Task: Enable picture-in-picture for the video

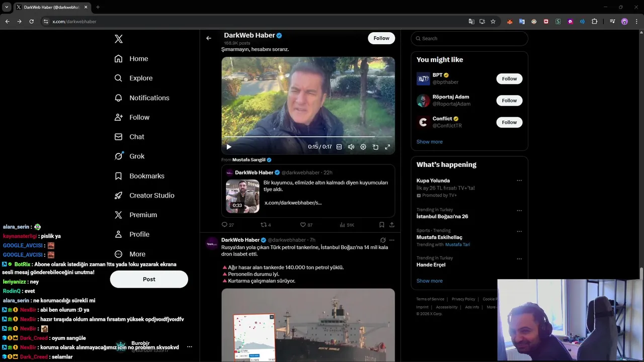Action: click(375, 147)
